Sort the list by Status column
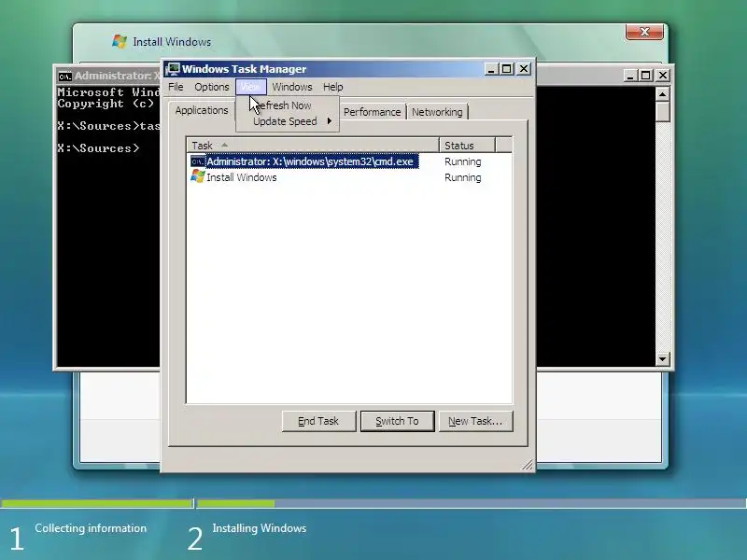747x560 pixels. [x=468, y=146]
